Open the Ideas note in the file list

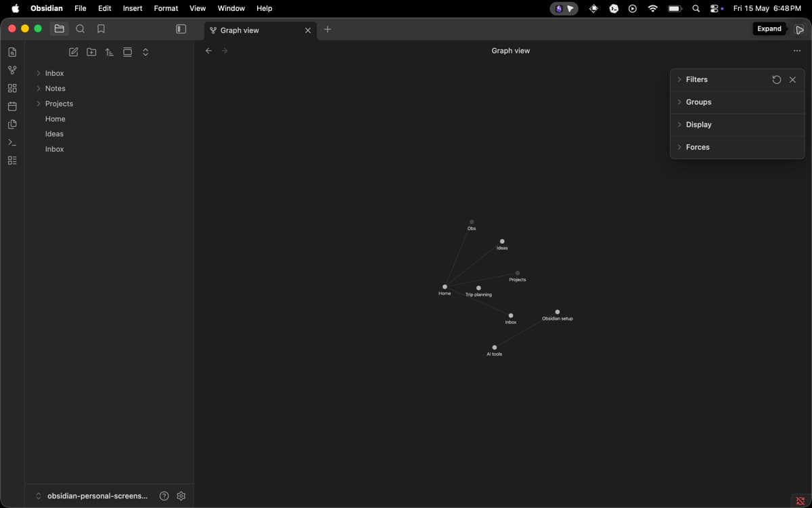[54, 134]
